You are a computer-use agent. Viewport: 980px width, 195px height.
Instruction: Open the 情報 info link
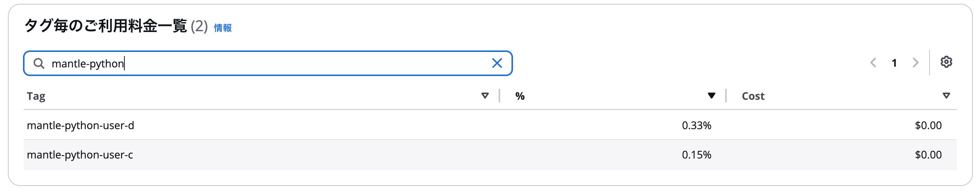(x=222, y=28)
